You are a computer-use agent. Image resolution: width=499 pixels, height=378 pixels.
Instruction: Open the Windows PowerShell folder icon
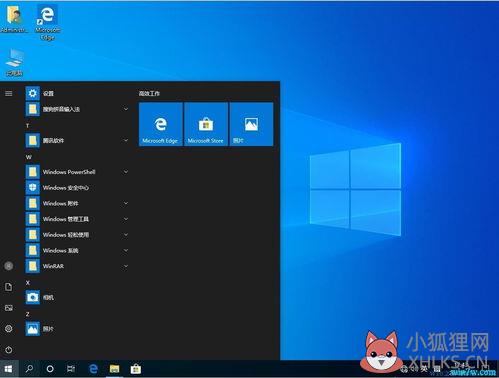(x=33, y=172)
